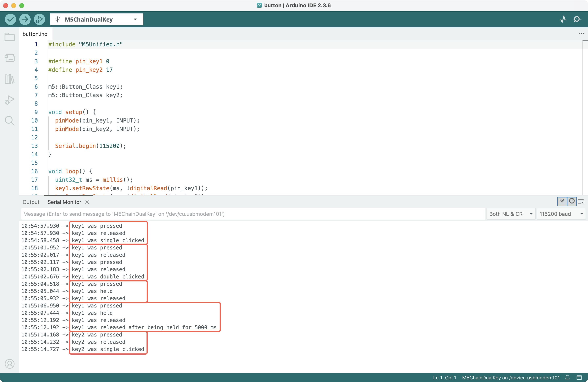Toggle the bottom panel from the status bar
This screenshot has width=588, height=382.
click(579, 378)
